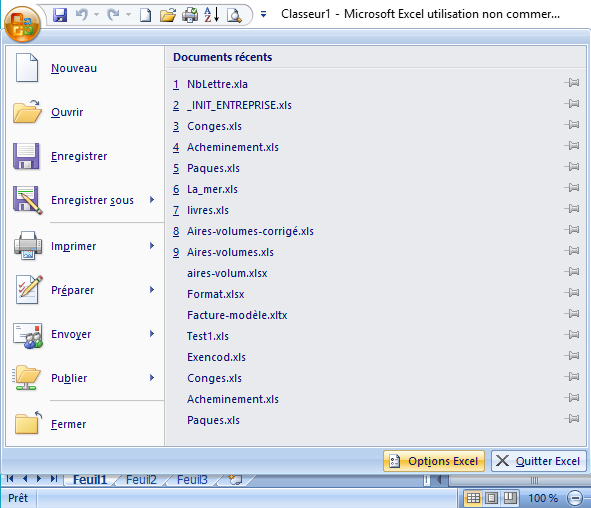This screenshot has height=508, width=591.
Task: Click the Undo arrow icon
Action: point(82,15)
